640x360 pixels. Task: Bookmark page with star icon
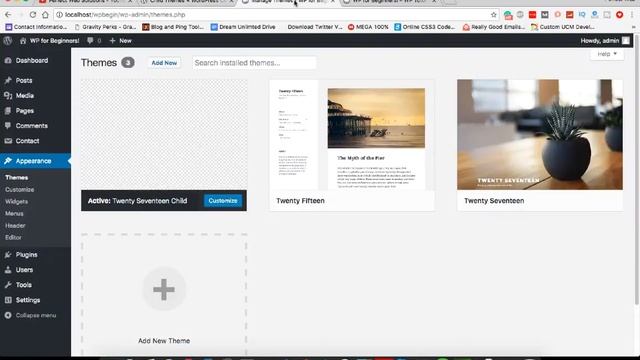click(x=493, y=15)
